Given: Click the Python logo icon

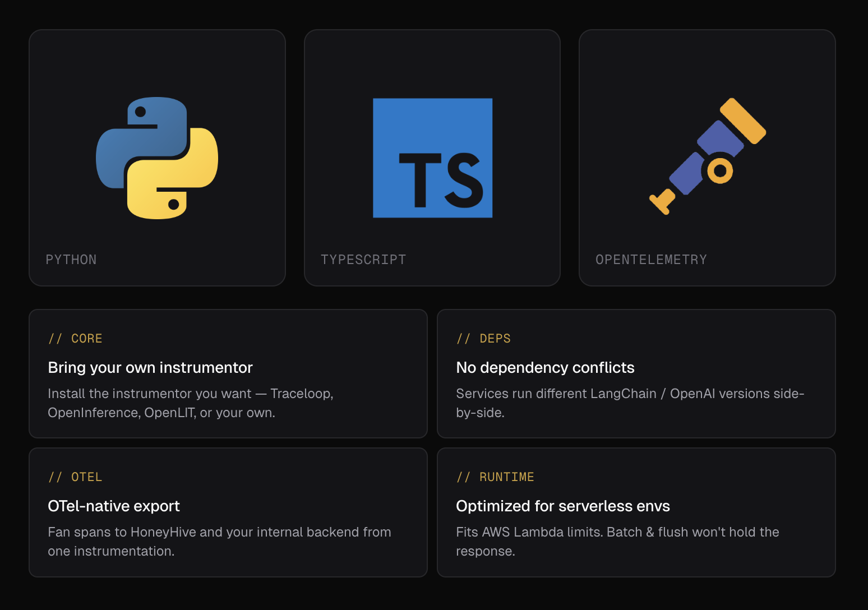Looking at the screenshot, I should [x=157, y=158].
